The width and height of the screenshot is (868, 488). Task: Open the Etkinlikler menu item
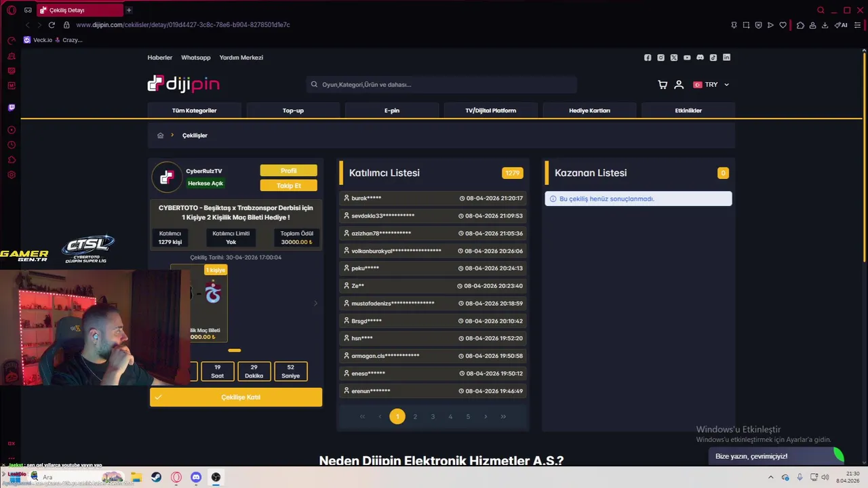[688, 110]
